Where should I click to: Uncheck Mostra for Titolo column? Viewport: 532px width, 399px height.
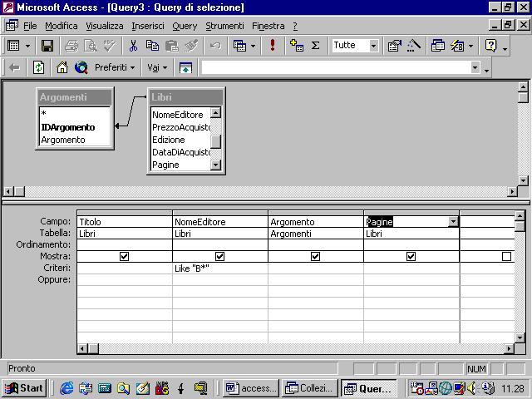pyautogui.click(x=124, y=257)
